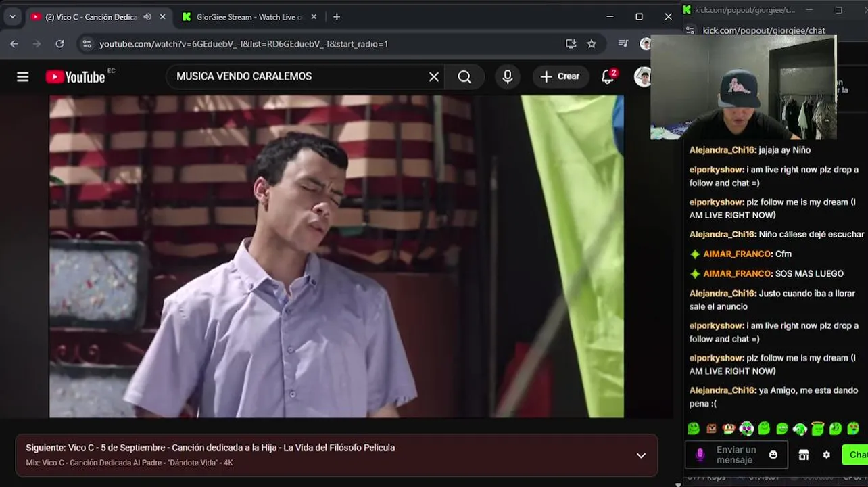The width and height of the screenshot is (868, 487).
Task: Go back in Chrome browser
Action: 14,44
